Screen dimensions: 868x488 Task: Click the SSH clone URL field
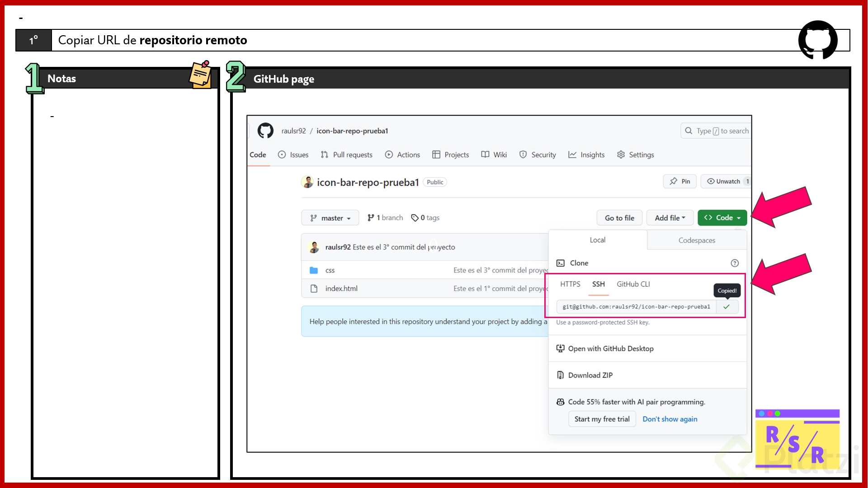point(636,307)
